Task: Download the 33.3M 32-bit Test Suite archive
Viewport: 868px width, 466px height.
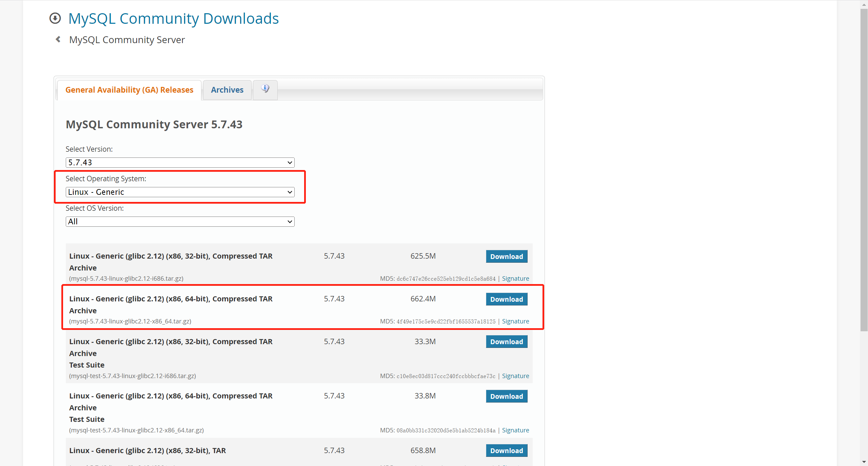Action: (506, 342)
